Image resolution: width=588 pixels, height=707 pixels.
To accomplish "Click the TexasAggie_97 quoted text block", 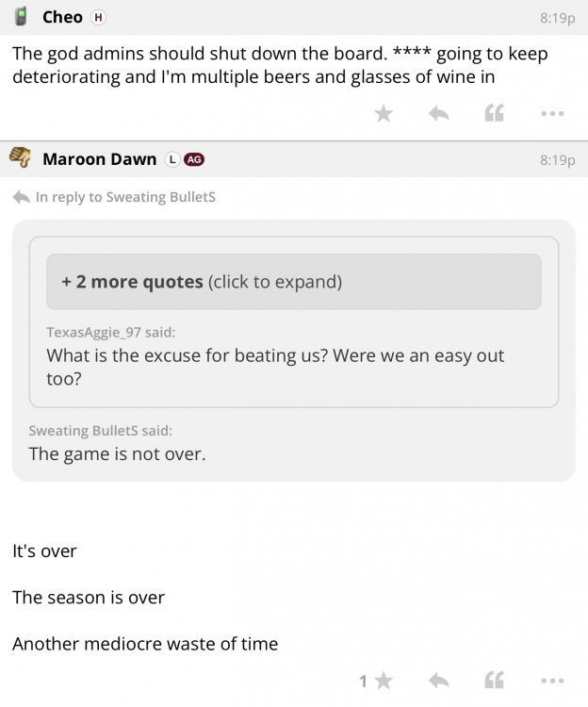I will (275, 367).
